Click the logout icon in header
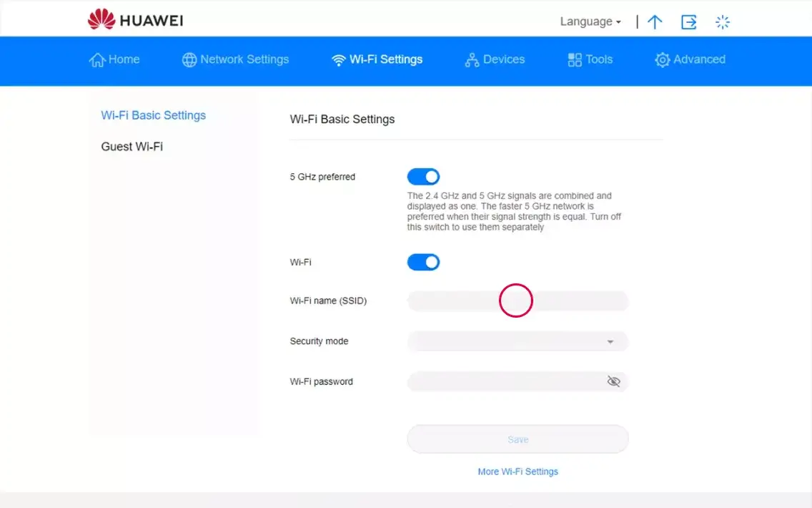This screenshot has height=508, width=812. (688, 22)
